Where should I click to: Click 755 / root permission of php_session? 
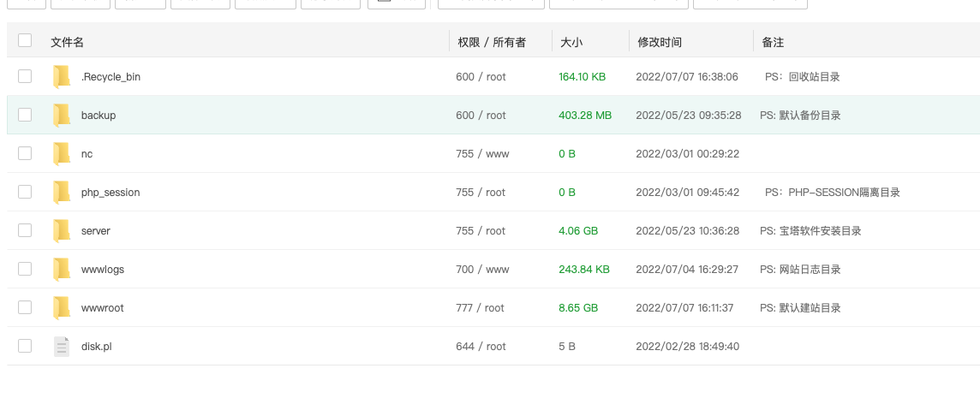(481, 193)
